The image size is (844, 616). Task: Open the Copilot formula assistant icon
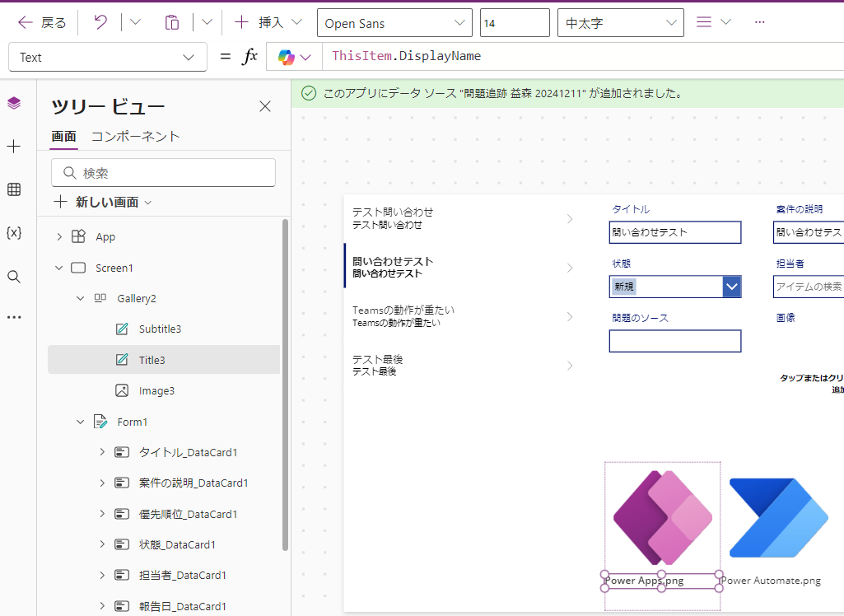coord(295,57)
